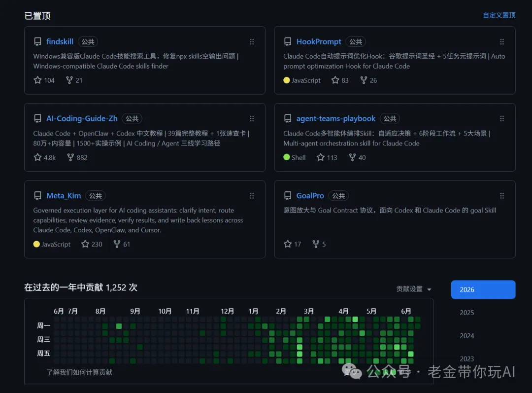Click HookPrompt fork icon with 26
This screenshot has width=532, height=393.
364,80
